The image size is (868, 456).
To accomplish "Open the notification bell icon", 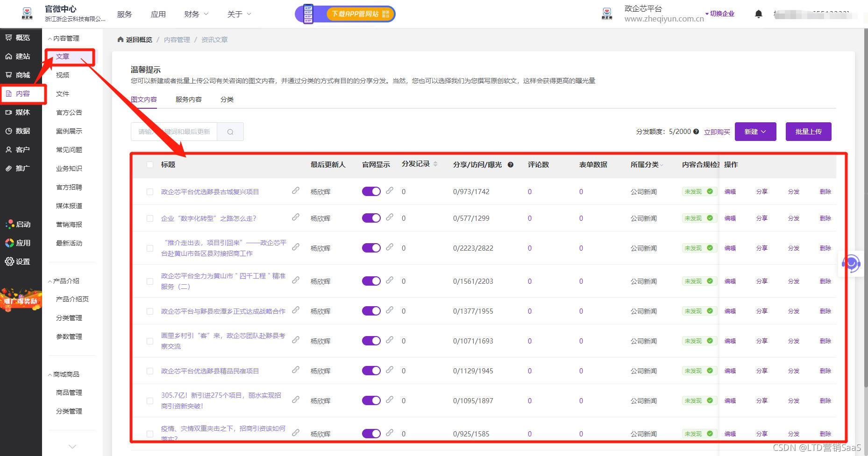I will click(x=759, y=14).
